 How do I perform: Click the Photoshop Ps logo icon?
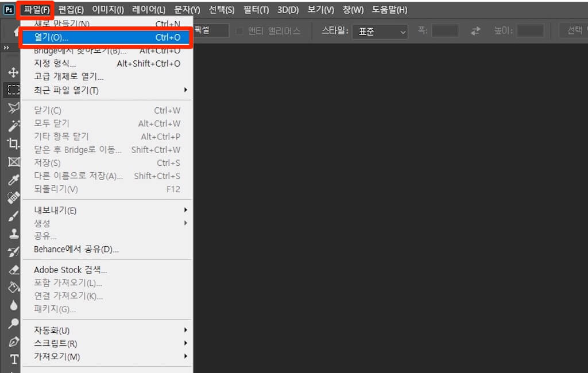click(9, 10)
